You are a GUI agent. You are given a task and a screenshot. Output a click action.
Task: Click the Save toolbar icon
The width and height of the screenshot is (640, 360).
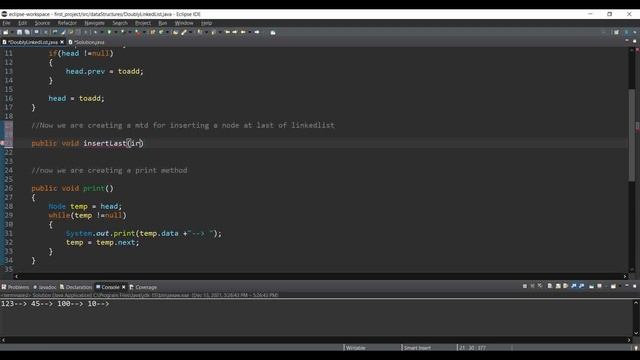(x=19, y=32)
